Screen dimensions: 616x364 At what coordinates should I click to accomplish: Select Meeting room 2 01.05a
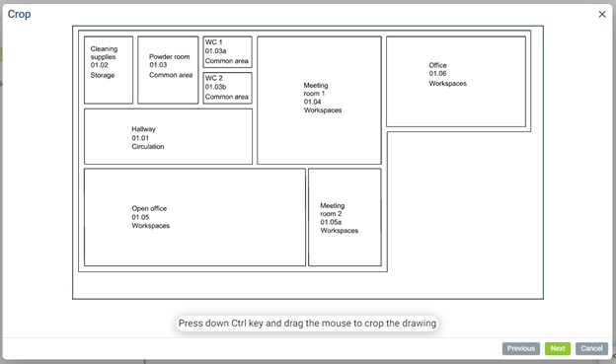point(345,217)
